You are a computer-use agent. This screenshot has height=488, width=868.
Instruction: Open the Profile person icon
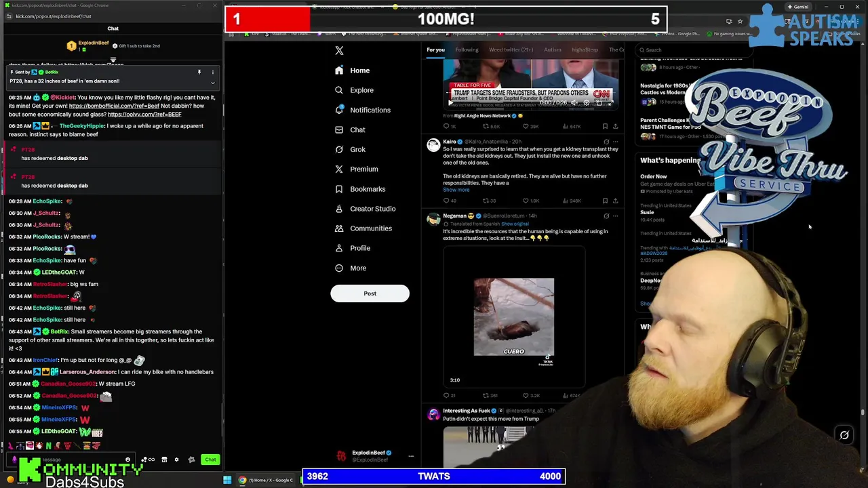coord(339,248)
